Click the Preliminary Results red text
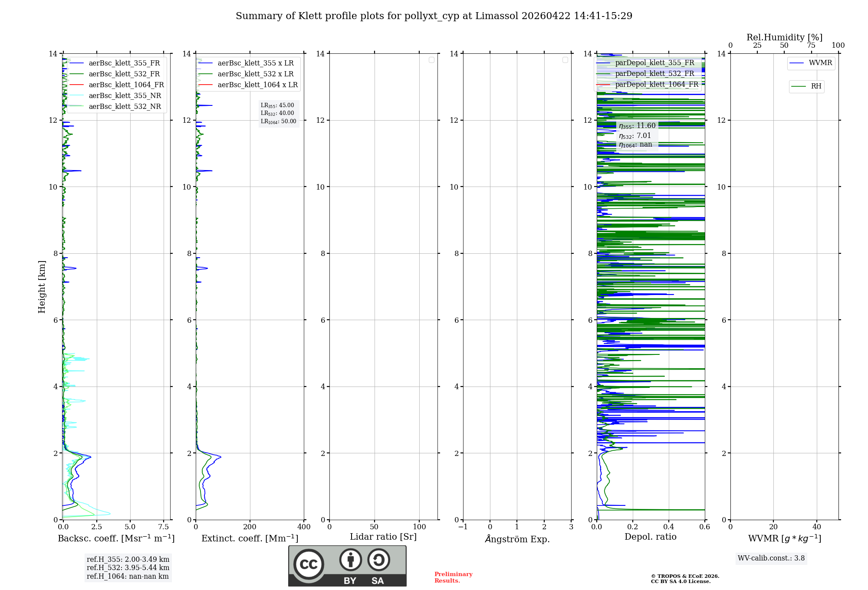Viewport: 868px width, 590px height. coord(453,577)
